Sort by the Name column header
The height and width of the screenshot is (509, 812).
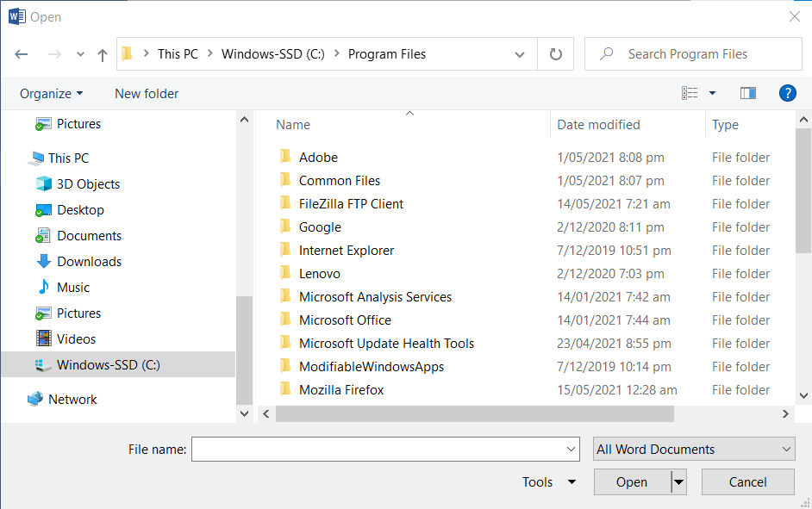pos(293,125)
